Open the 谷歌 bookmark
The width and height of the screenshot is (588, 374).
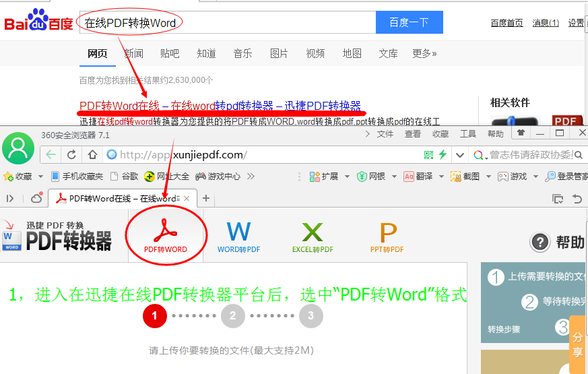125,177
